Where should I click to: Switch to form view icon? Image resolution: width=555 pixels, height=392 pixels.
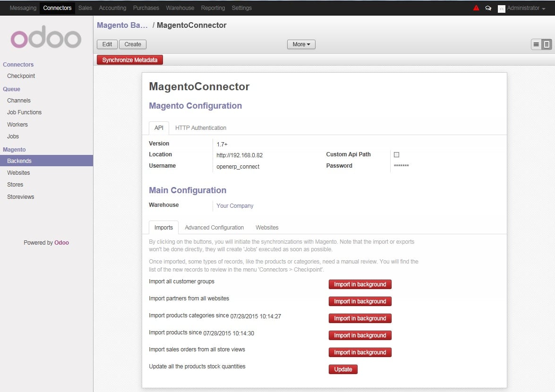click(546, 44)
